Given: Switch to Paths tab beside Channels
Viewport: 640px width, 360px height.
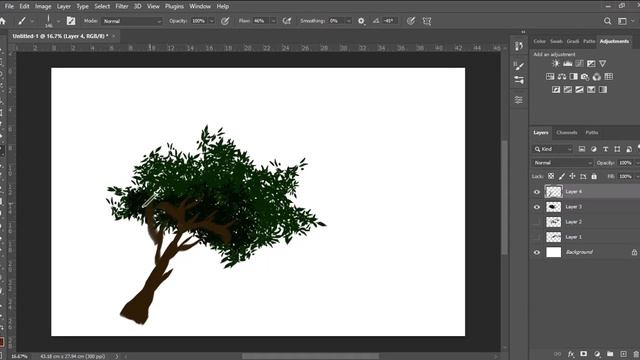Looking at the screenshot, I should point(592,133).
